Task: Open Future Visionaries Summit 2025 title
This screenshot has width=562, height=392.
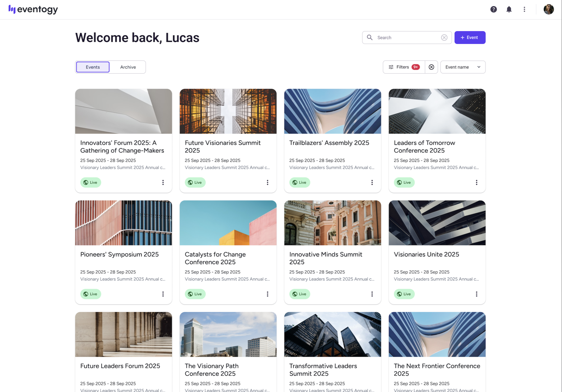Action: tap(223, 147)
